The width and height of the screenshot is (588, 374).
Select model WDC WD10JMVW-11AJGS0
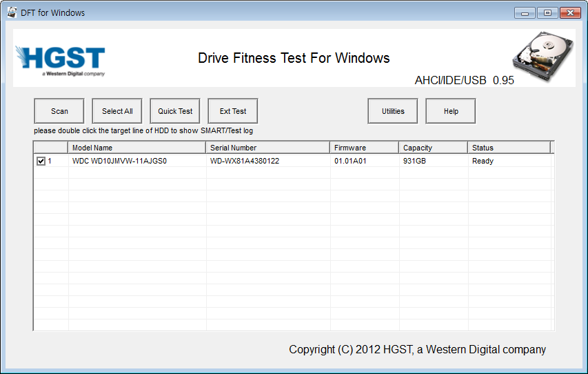click(x=119, y=161)
